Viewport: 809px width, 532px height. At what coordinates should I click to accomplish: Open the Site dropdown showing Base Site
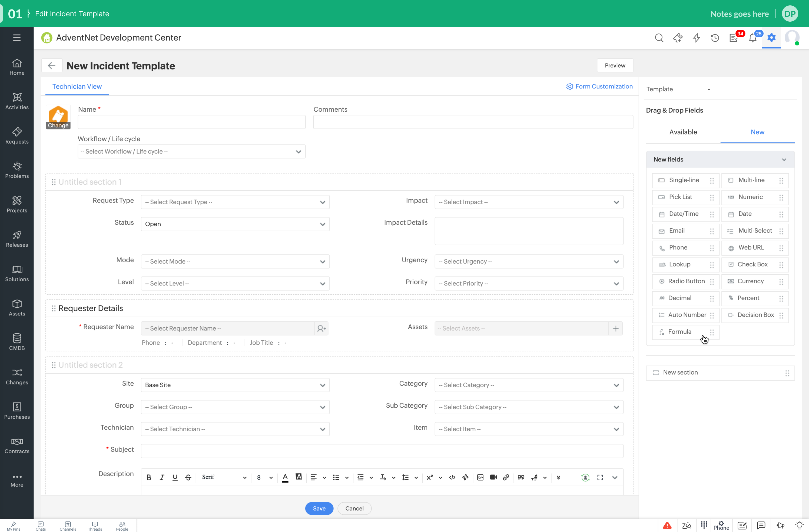235,385
